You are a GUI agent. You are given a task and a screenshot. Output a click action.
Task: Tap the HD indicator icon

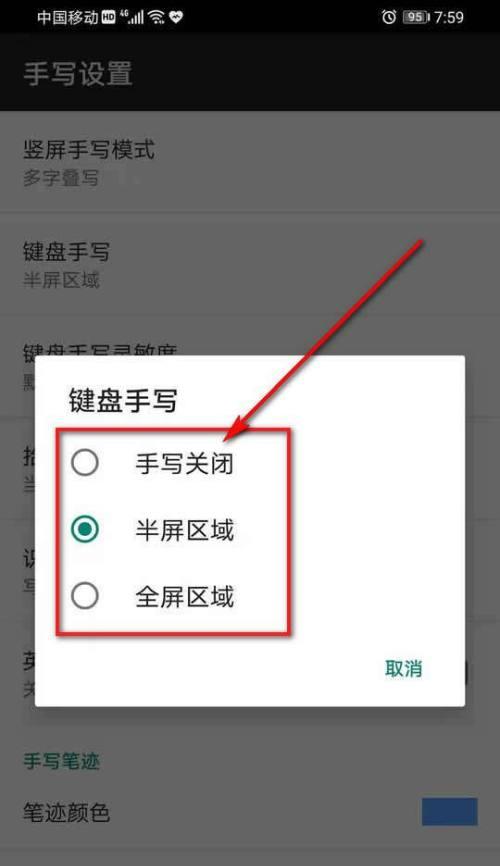click(x=109, y=17)
